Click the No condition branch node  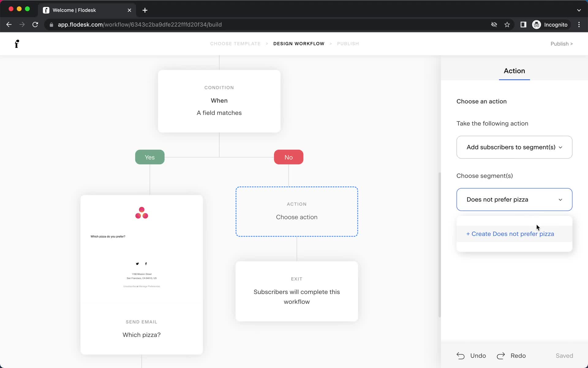click(x=288, y=157)
